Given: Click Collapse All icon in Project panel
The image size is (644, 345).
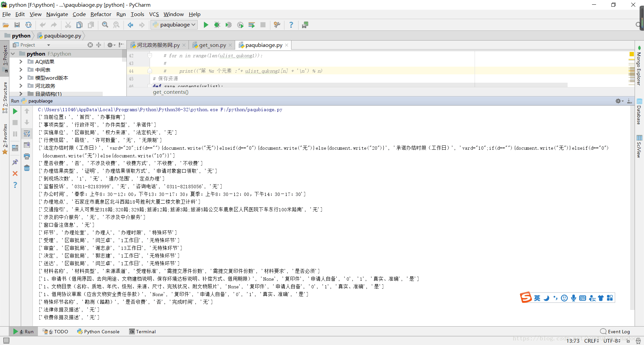Looking at the screenshot, I should [x=99, y=45].
